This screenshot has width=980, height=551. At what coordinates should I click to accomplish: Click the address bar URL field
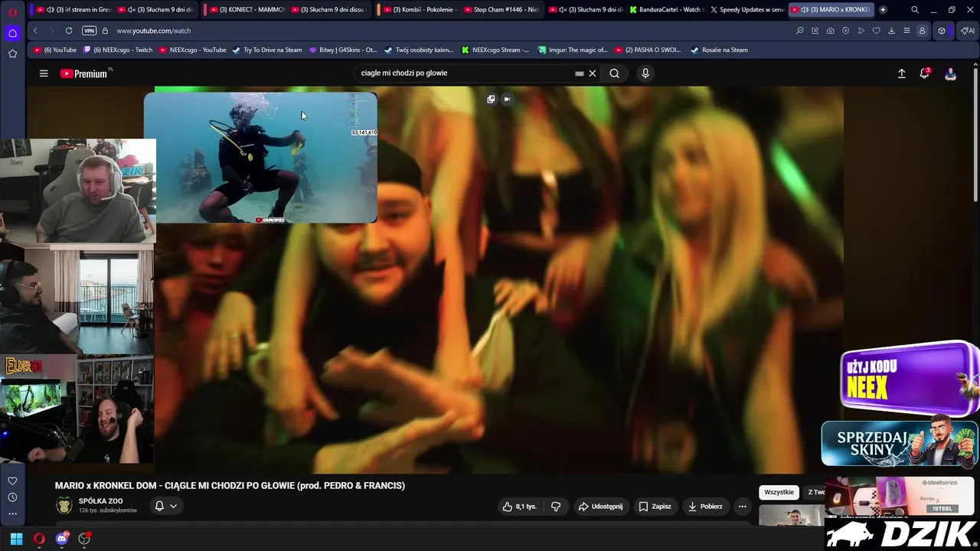click(x=452, y=31)
